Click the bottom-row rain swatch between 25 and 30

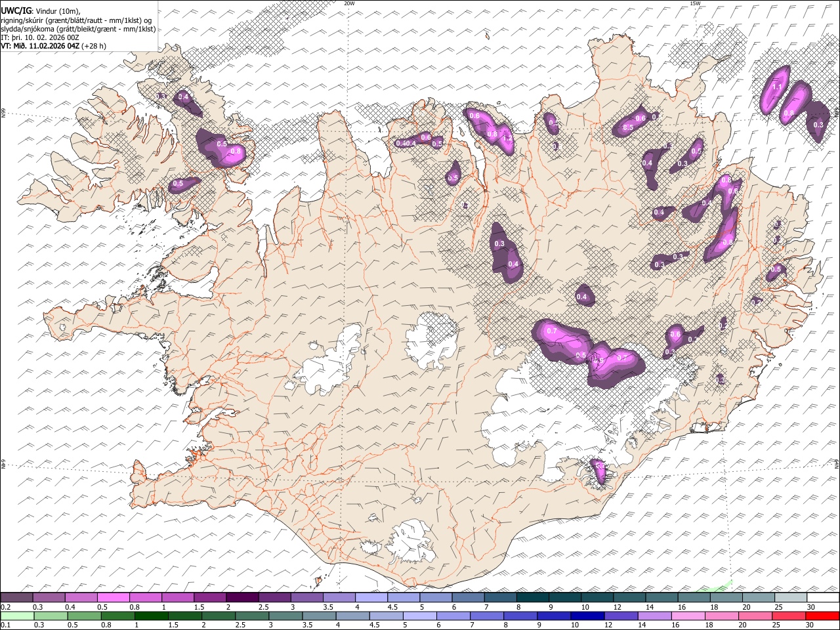[791, 616]
